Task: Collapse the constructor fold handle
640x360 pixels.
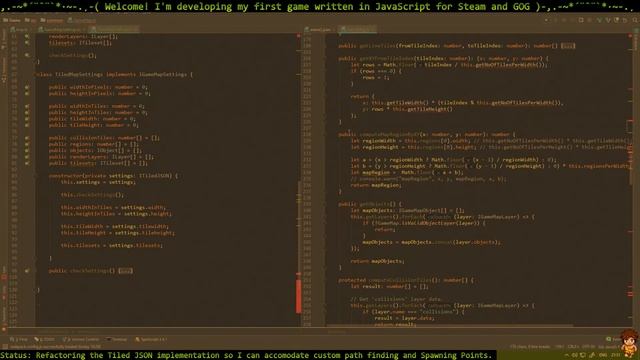Action: [36, 176]
